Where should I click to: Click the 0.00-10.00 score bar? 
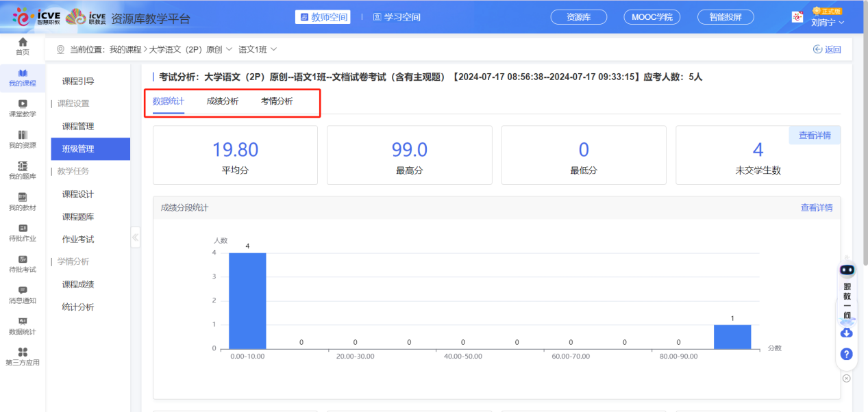click(247, 300)
